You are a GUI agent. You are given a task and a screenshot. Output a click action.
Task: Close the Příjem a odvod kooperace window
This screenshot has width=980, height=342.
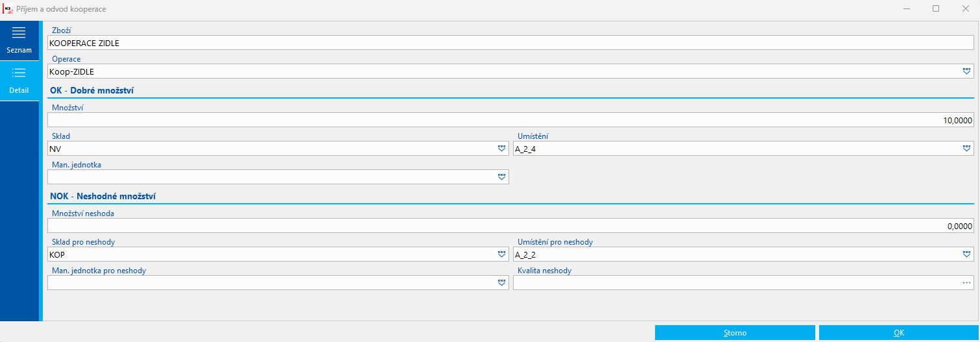tap(965, 9)
